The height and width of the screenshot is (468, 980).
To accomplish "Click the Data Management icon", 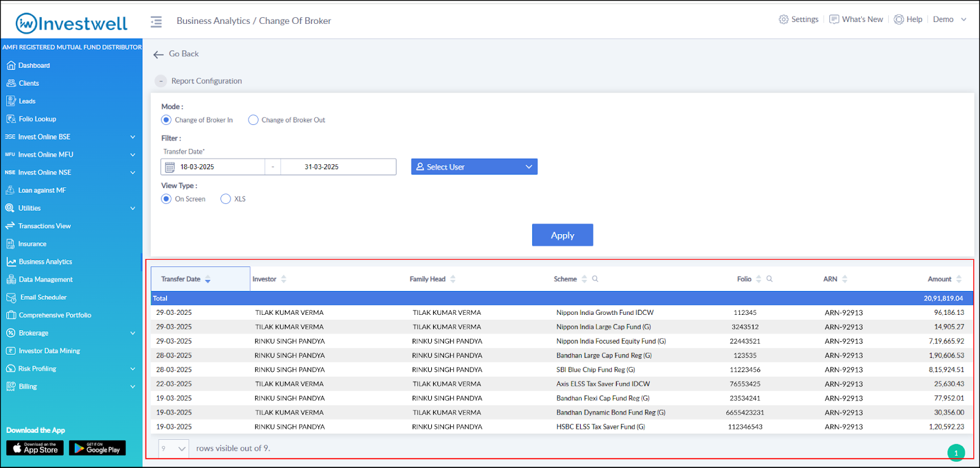I will coord(11,279).
